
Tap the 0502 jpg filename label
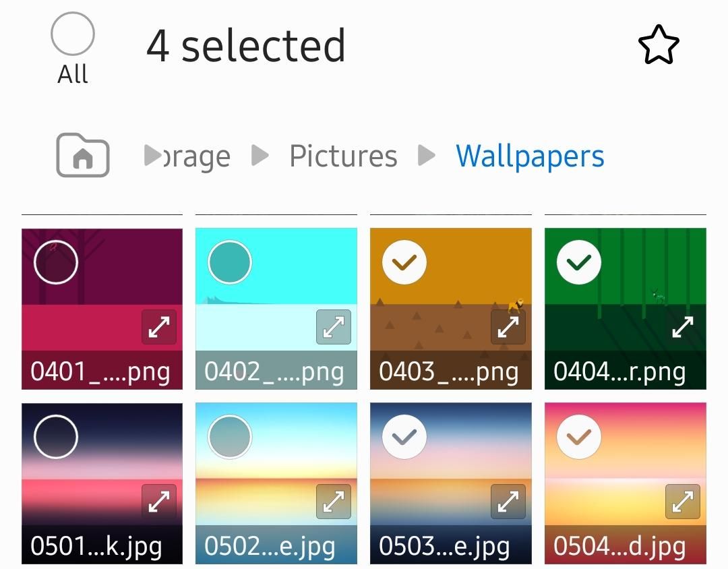click(270, 546)
